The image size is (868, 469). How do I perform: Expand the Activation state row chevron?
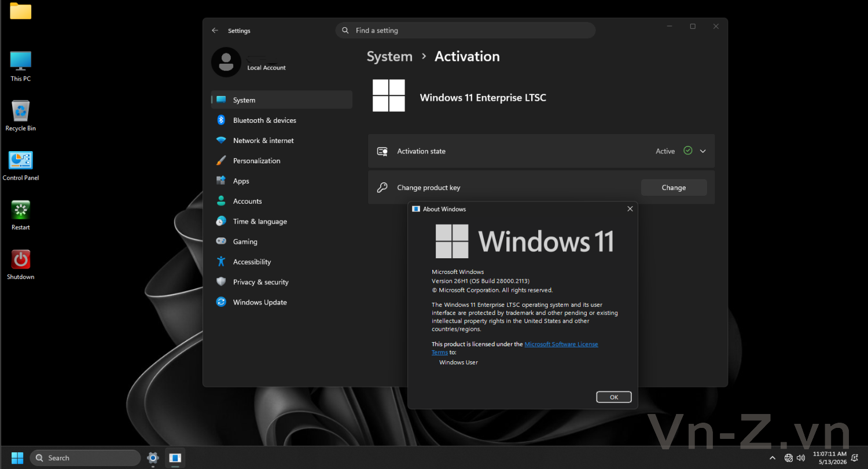click(x=703, y=151)
